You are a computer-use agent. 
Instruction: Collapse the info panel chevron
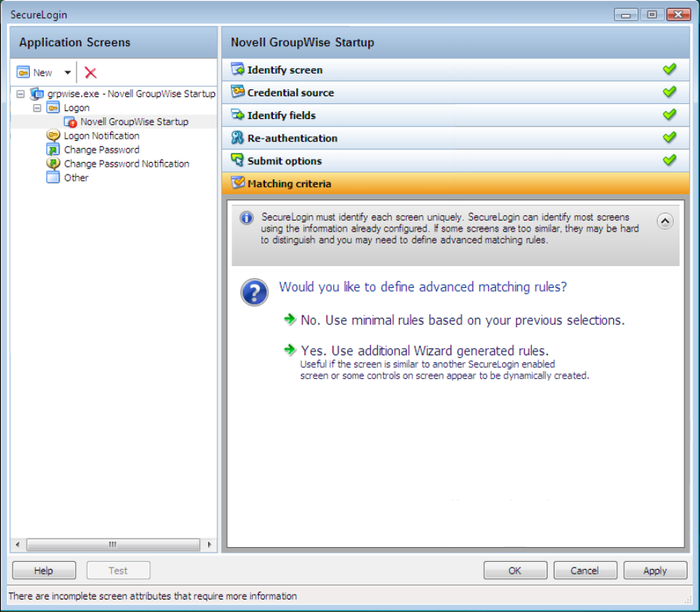tap(665, 221)
